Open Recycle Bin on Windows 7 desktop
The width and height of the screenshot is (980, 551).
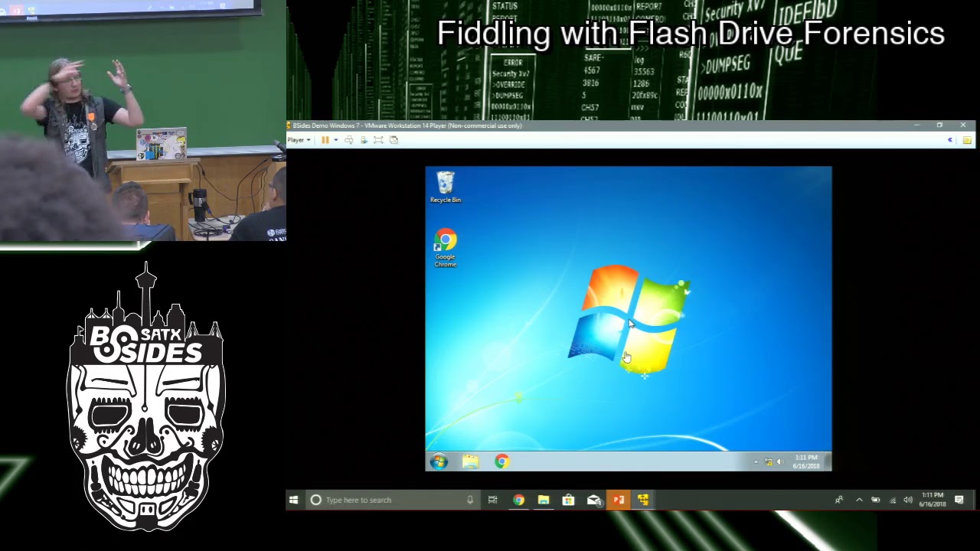pos(446,187)
